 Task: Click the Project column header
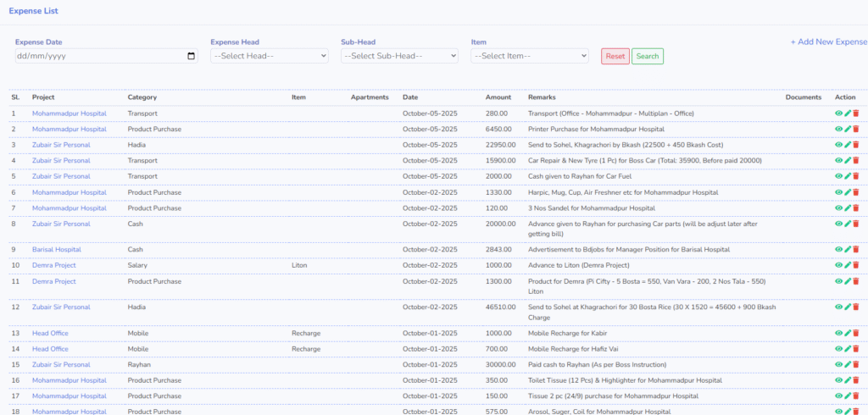pyautogui.click(x=43, y=97)
